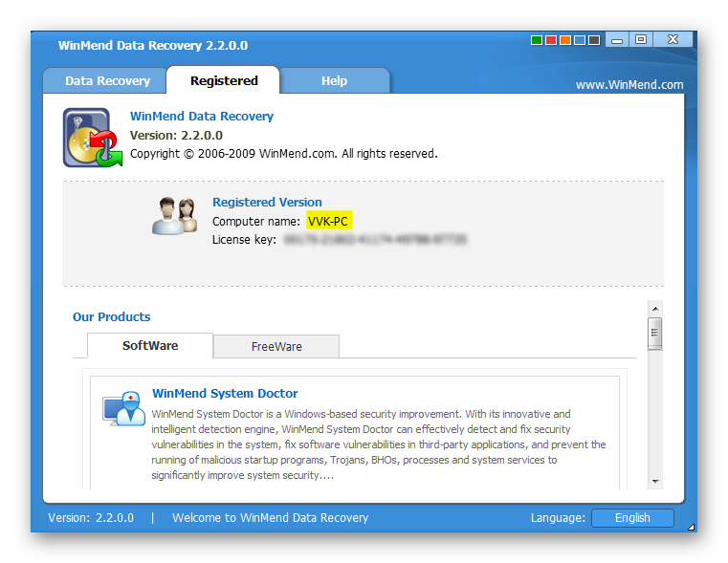The height and width of the screenshot is (563, 728).
Task: Click the WinMend Data Recovery disk icon
Action: (x=93, y=138)
